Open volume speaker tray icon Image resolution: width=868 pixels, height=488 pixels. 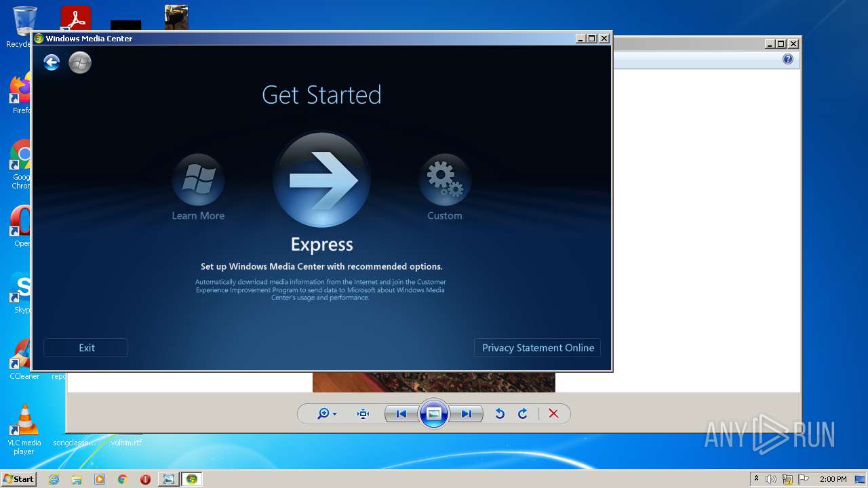pos(771,479)
